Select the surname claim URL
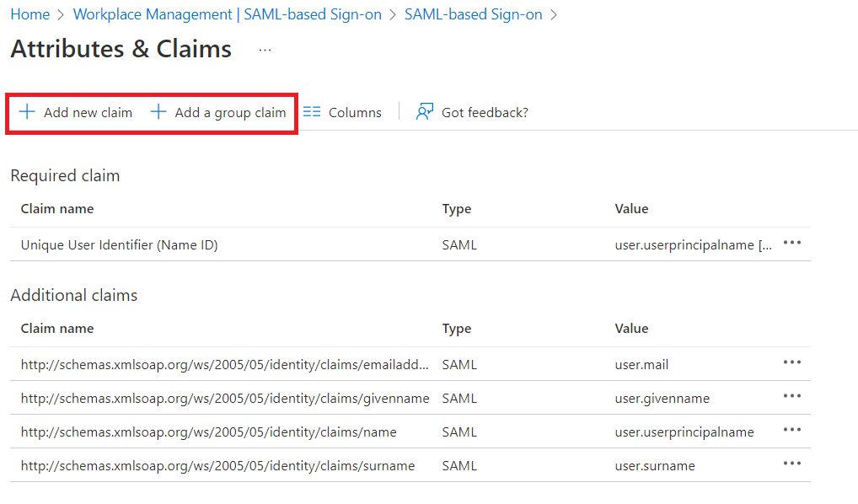This screenshot has height=504, width=858. click(x=217, y=466)
